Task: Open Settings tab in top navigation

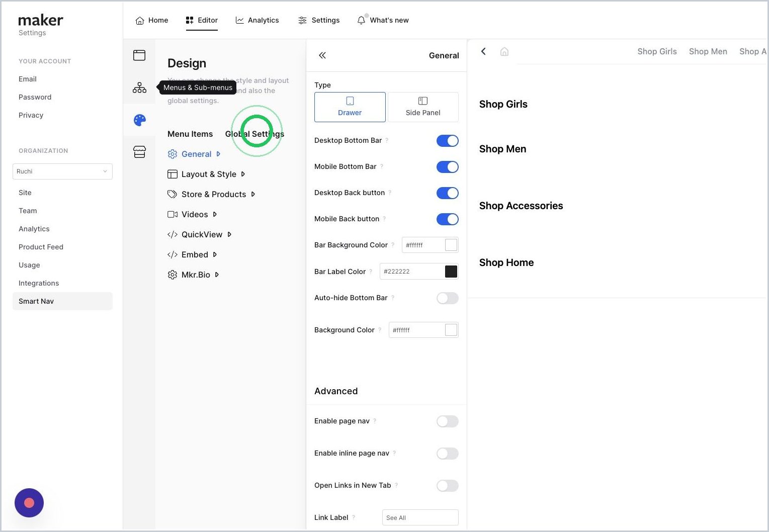Action: (x=319, y=20)
